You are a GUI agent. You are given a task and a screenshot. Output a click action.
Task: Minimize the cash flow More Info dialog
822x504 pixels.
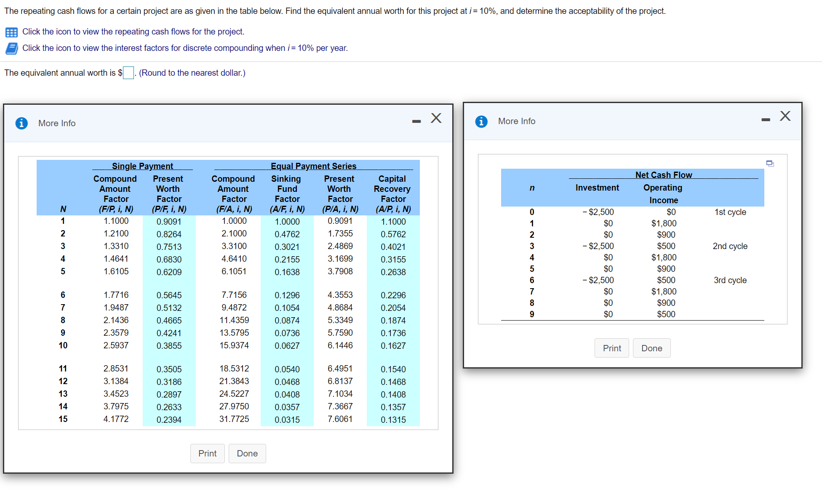pos(766,120)
